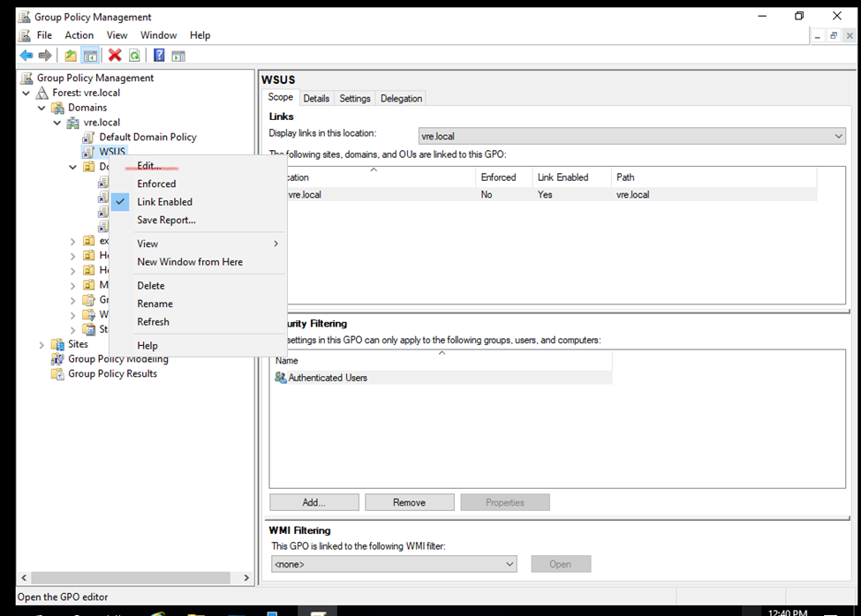This screenshot has width=861, height=616.
Task: Toggle Enforced in the context menu
Action: [156, 184]
